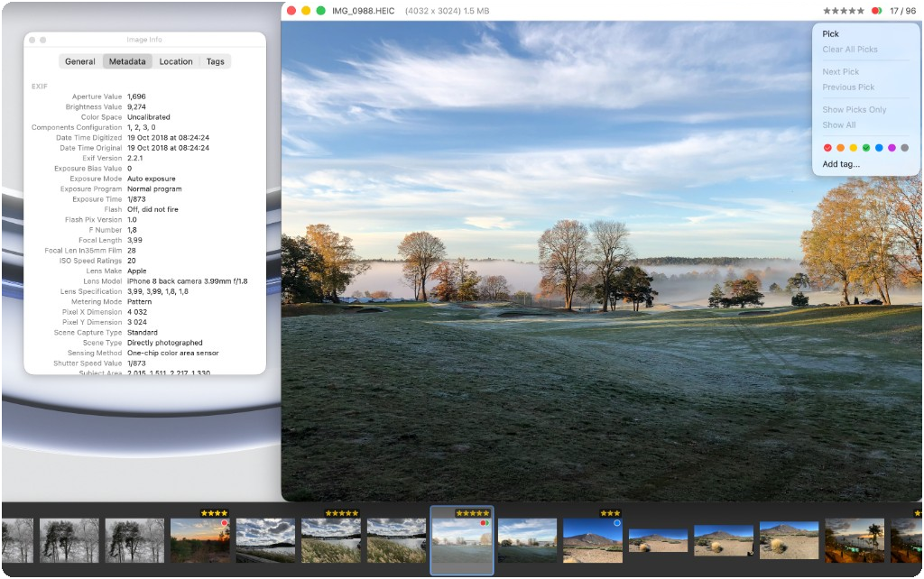Click the IMG_0988.HEIC file name title
Screen dimensions: 924x579
[363, 11]
